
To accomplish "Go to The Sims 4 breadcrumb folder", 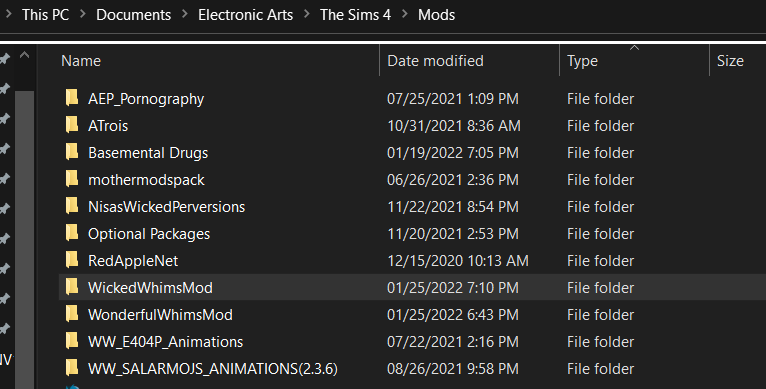I will pos(356,15).
